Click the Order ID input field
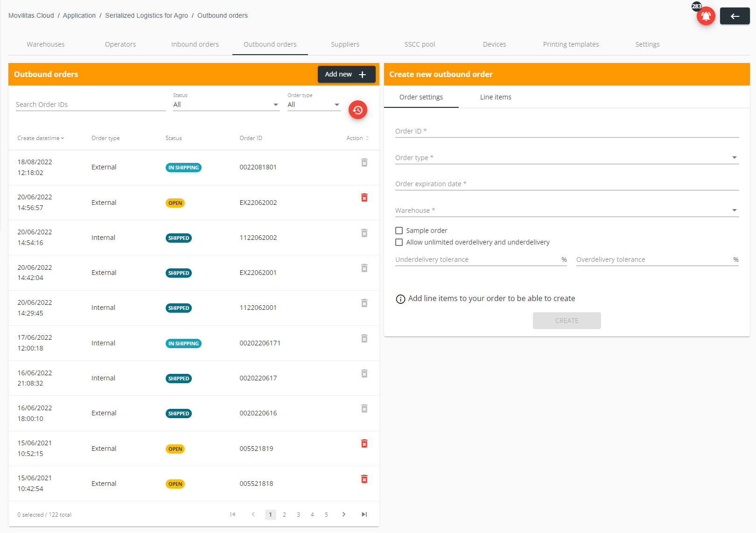756x533 pixels. (567, 131)
